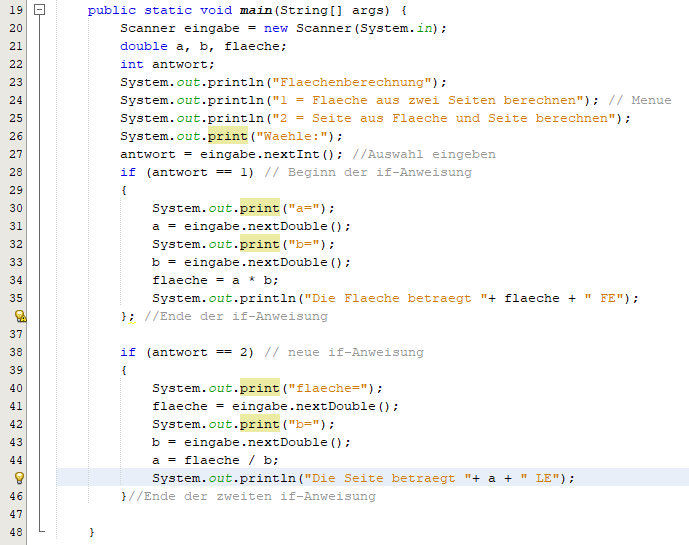This screenshot has height=545, width=689.
Task: Click "new" keyword on line 20
Action: [x=276, y=28]
